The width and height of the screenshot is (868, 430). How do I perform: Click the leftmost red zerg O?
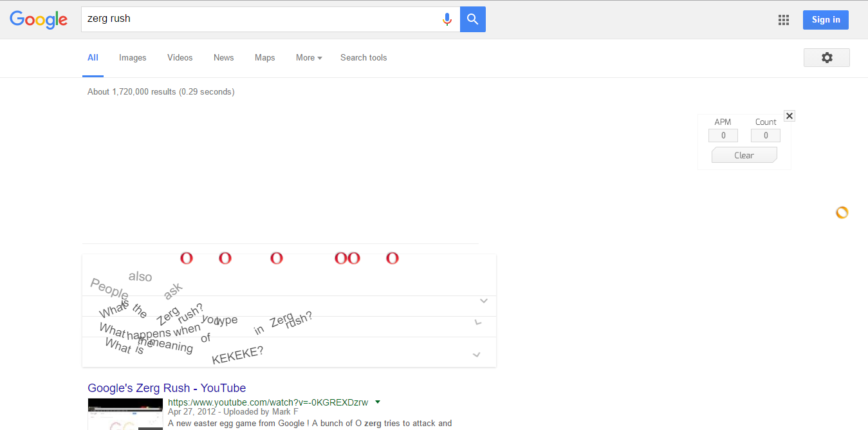point(187,258)
